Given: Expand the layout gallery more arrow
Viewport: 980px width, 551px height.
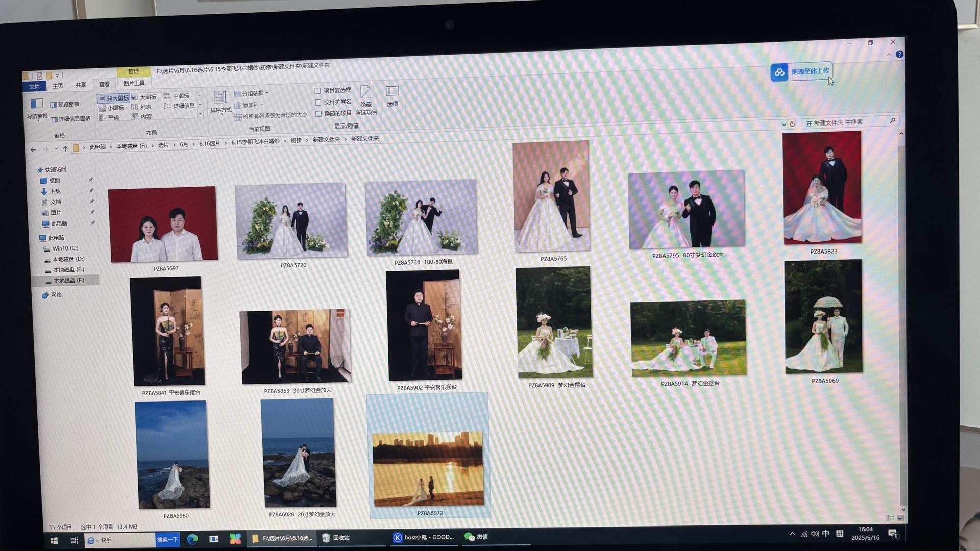Looking at the screenshot, I should pos(200,114).
